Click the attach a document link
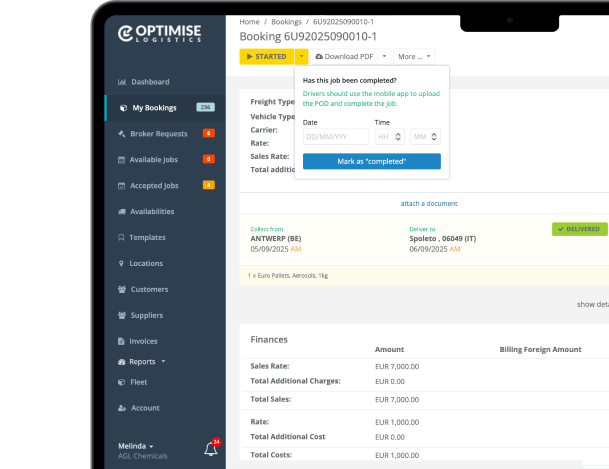The height and width of the screenshot is (469, 609). 429,203
